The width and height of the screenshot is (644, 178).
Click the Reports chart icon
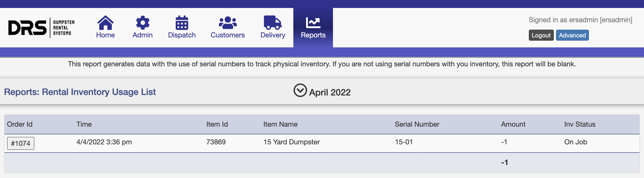313,23
